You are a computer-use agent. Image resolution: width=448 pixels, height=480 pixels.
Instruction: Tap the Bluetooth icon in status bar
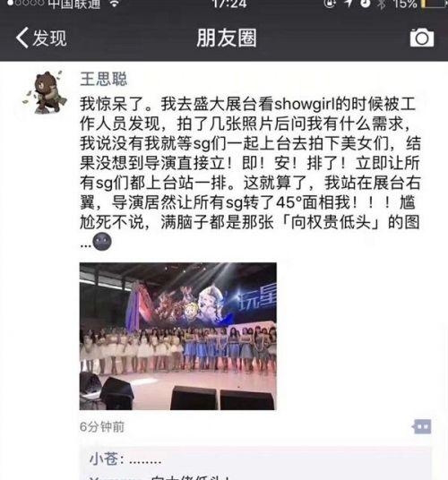coord(381,4)
